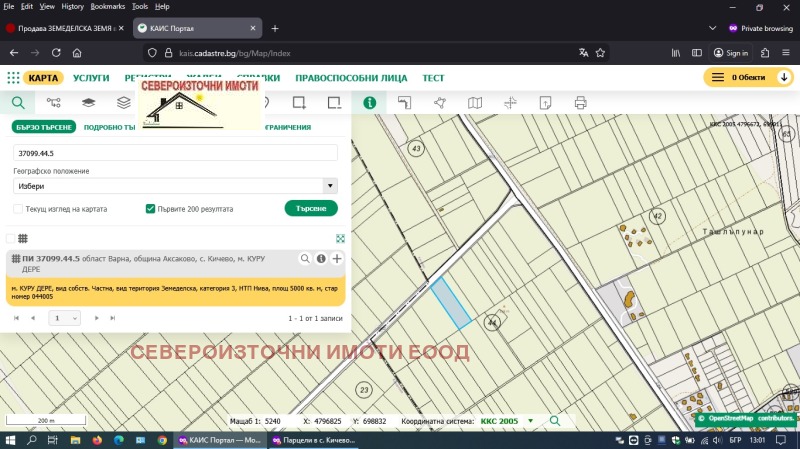Show info for parcel 37099.44.5 result
This screenshot has height=449, width=800.
(321, 259)
